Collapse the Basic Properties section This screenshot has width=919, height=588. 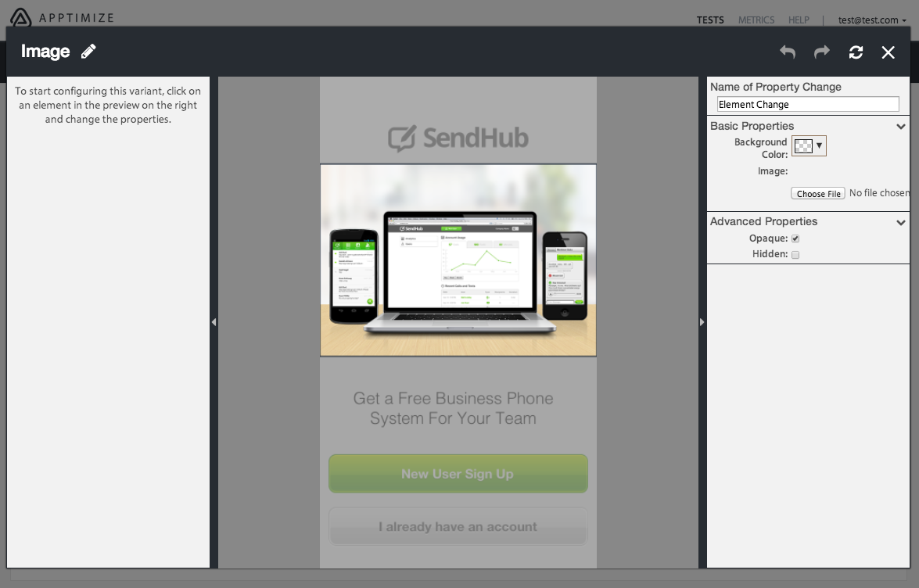click(x=901, y=127)
